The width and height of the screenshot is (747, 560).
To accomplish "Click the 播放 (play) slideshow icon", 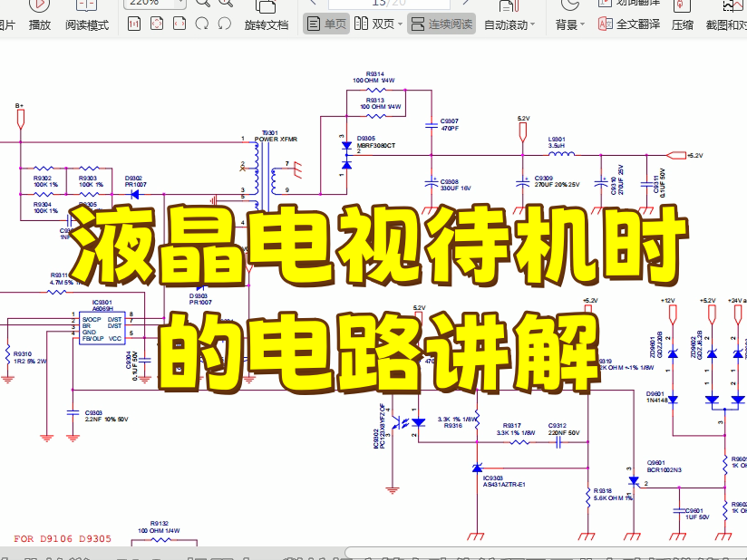I will [39, 5].
